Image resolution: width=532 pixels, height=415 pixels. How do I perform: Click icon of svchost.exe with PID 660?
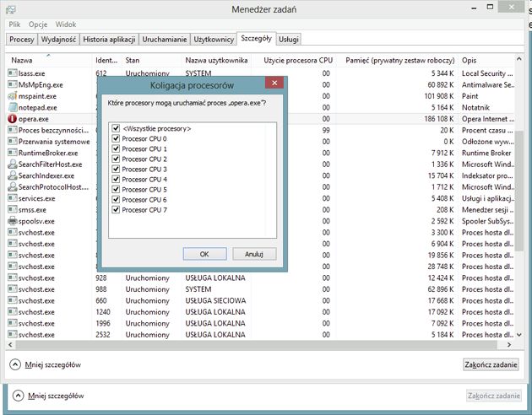(x=13, y=300)
